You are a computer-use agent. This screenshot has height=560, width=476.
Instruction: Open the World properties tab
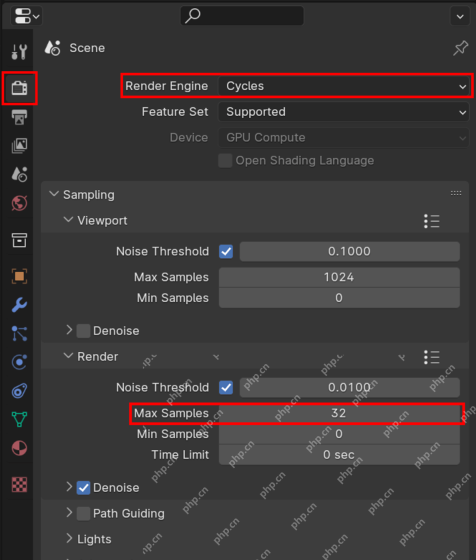point(19,203)
